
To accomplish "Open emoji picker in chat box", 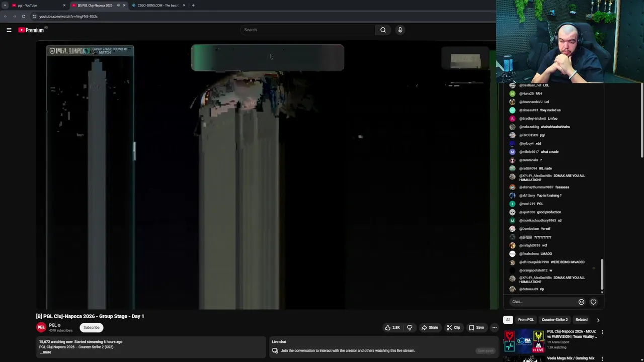I will tap(581, 302).
